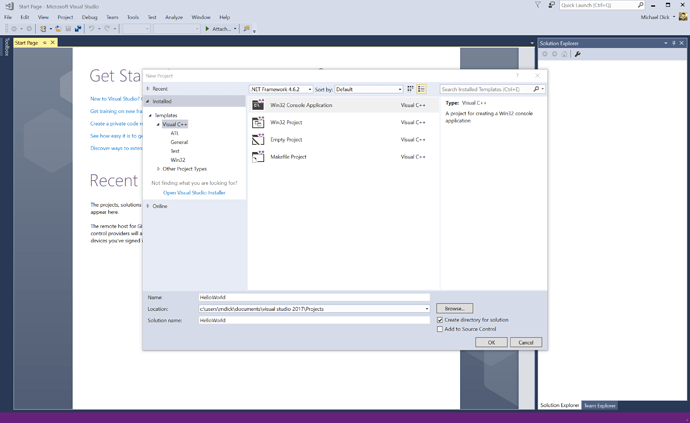The image size is (690, 423).
Task: Open Visual Studio Installer link
Action: 194,193
